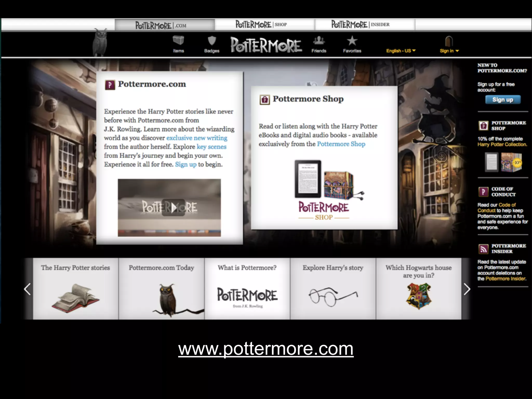Click the owl in the header

[x=101, y=42]
